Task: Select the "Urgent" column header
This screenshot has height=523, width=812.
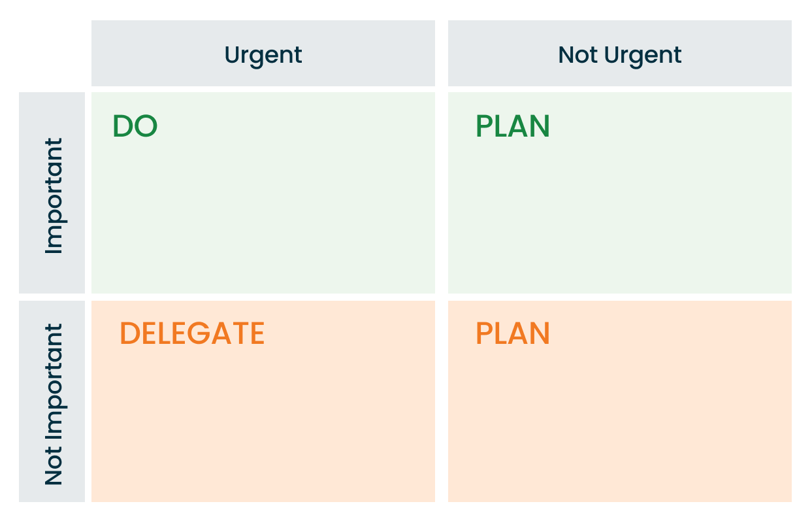Action: click(263, 54)
